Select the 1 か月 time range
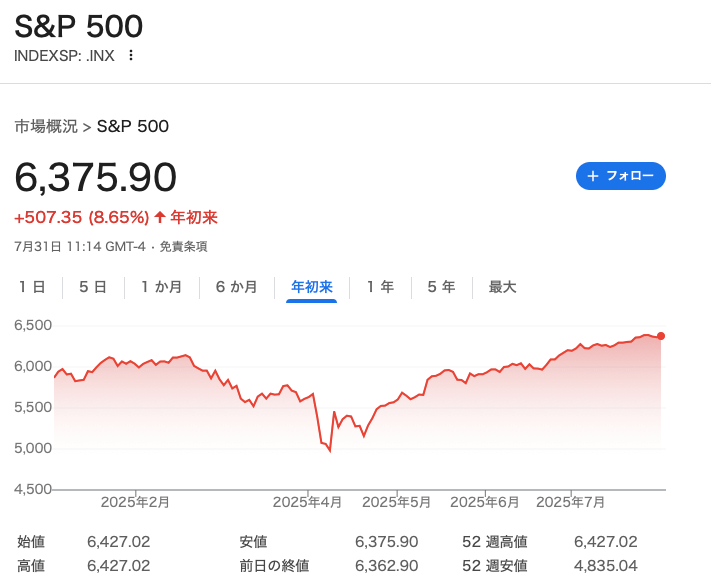 coord(161,287)
